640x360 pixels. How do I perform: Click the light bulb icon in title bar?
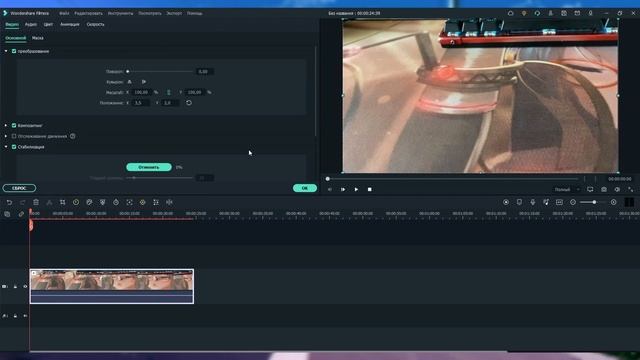click(x=524, y=13)
